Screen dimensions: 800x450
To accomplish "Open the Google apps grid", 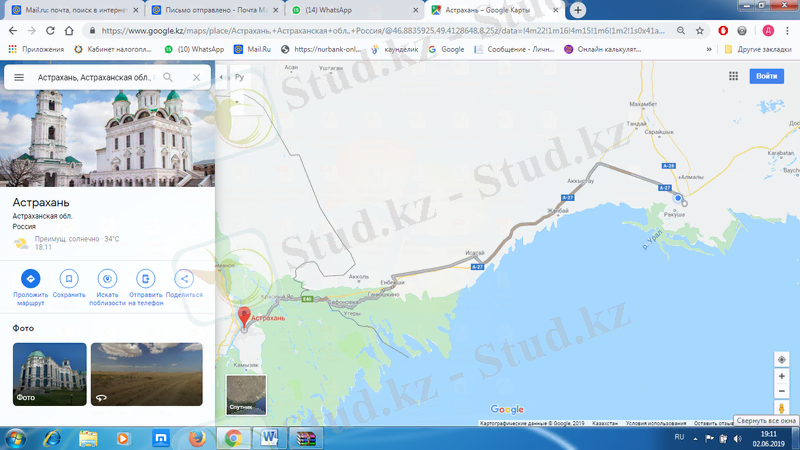I will (733, 76).
